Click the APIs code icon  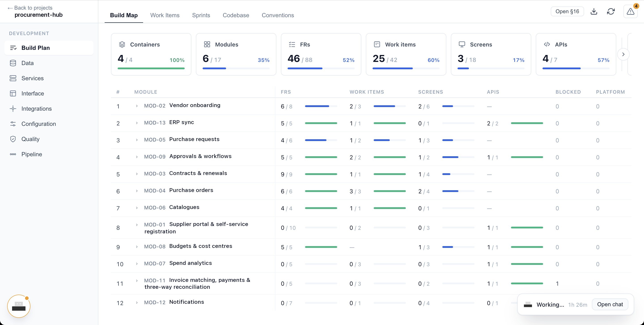click(x=547, y=44)
